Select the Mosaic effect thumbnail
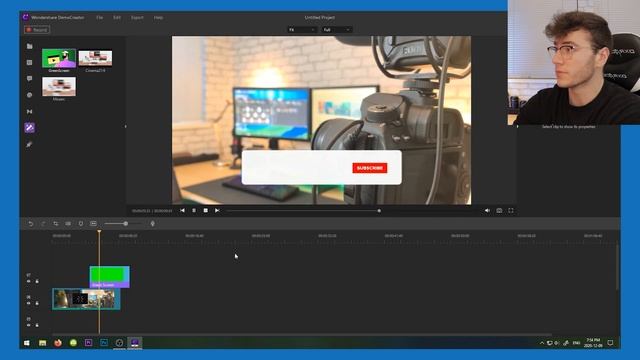 click(x=59, y=87)
